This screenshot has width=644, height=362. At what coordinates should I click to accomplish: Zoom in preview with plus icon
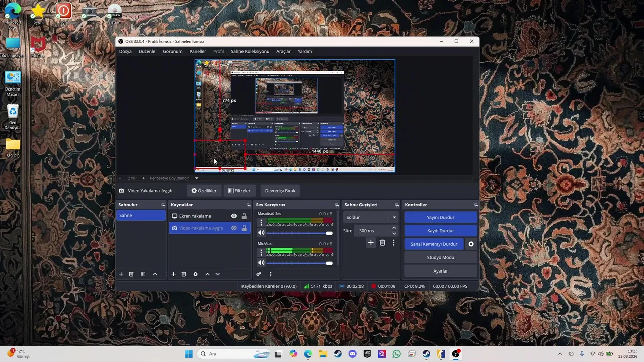point(143,178)
